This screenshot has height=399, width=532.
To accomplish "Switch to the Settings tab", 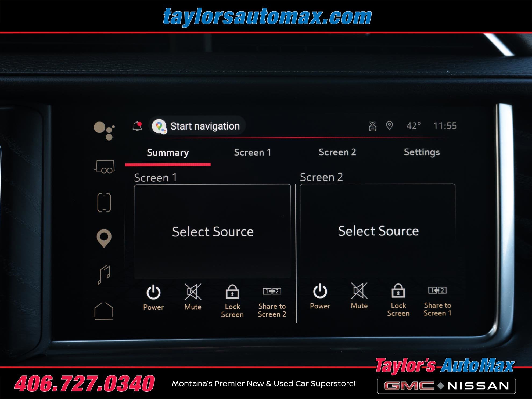I will point(422,152).
